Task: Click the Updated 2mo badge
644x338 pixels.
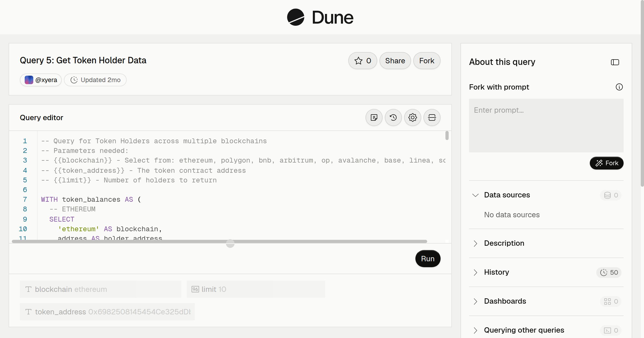Action: 95,80
